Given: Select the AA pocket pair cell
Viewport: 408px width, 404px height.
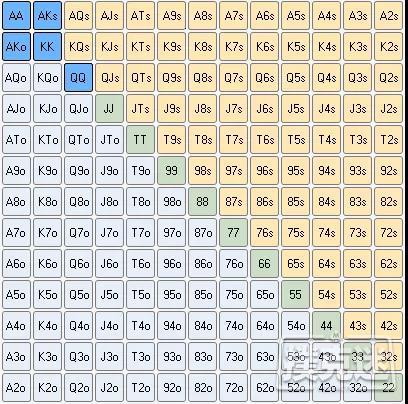Looking at the screenshot, I should point(17,16).
